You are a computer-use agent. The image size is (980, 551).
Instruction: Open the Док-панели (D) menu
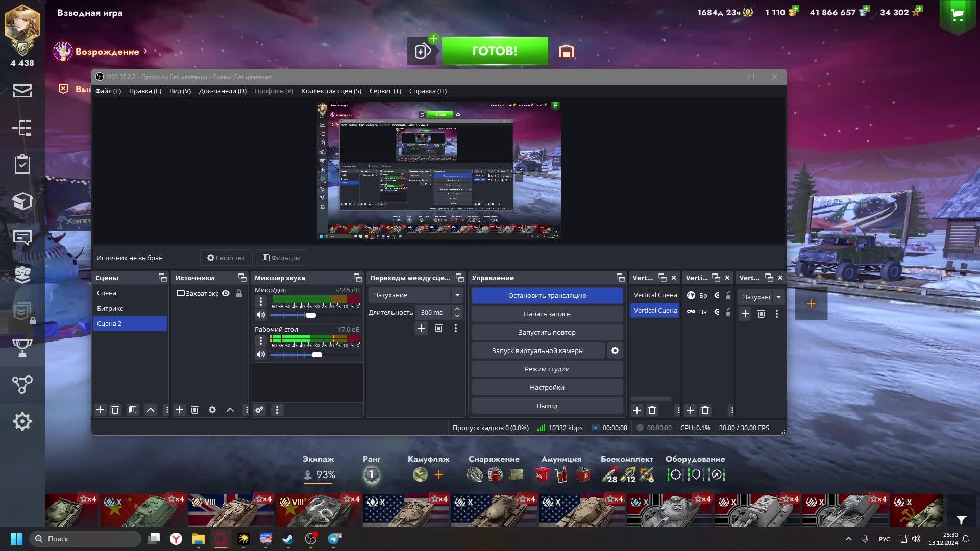coord(223,91)
